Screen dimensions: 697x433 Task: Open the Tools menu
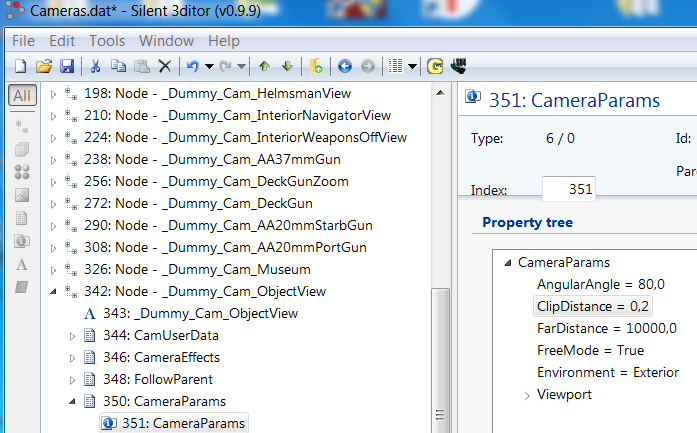click(107, 41)
